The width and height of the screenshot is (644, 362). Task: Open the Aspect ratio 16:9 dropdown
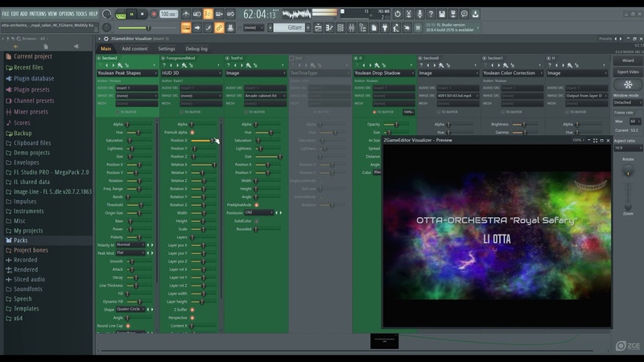[628, 148]
